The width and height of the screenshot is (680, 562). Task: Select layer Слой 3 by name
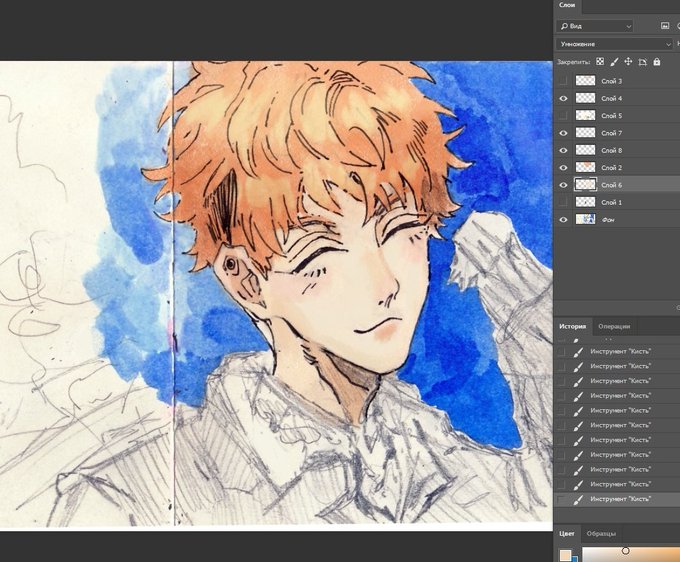(611, 81)
